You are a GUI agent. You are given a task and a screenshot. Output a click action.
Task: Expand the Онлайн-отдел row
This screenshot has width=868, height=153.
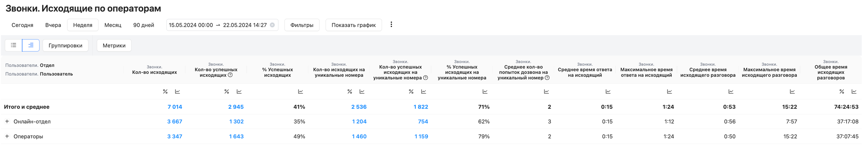7,121
